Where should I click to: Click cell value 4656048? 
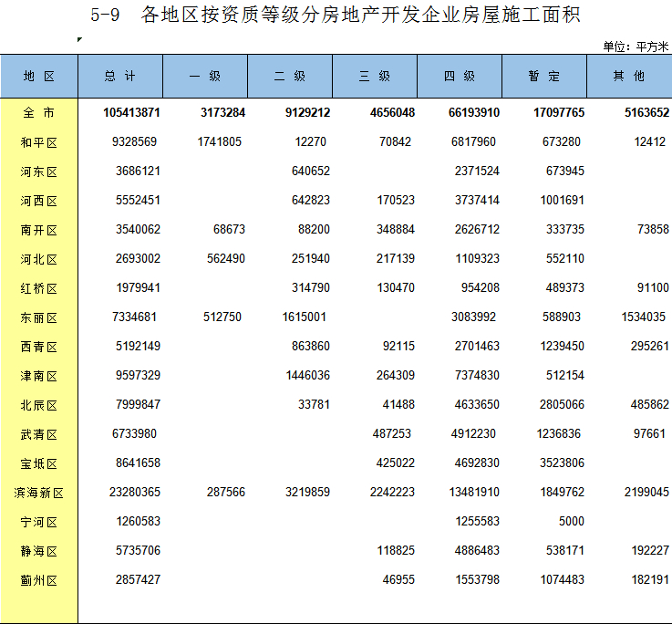[x=393, y=112]
